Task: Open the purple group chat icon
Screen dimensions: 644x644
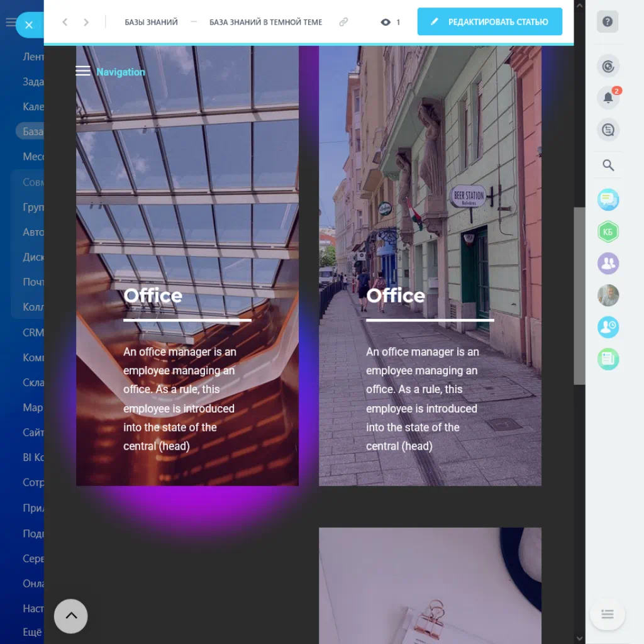Action: [608, 264]
